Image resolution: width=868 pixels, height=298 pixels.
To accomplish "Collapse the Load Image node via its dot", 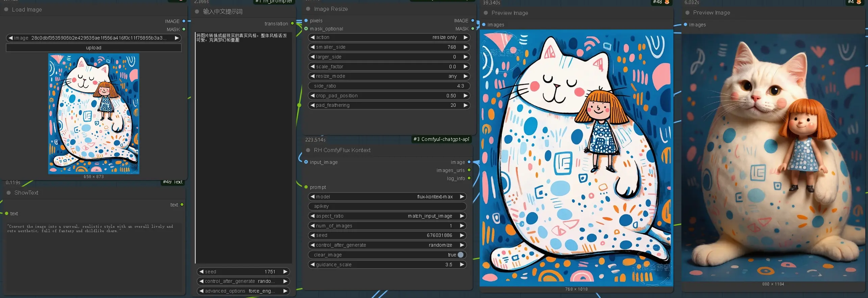I will tap(6, 9).
